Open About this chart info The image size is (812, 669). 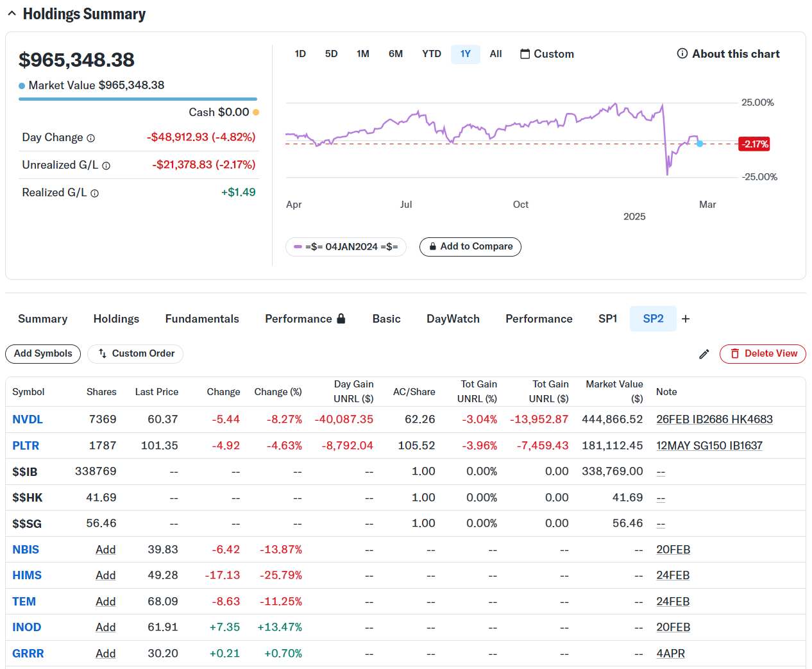pos(729,54)
